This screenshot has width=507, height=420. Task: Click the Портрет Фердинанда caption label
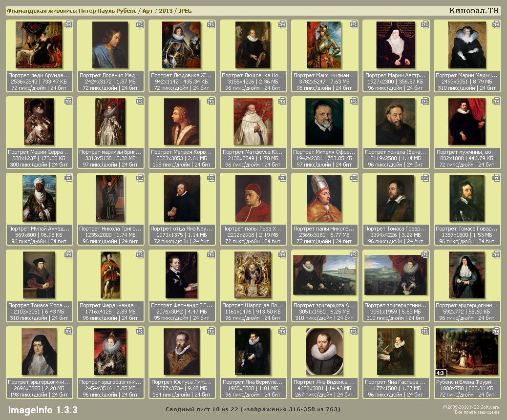click(x=110, y=305)
